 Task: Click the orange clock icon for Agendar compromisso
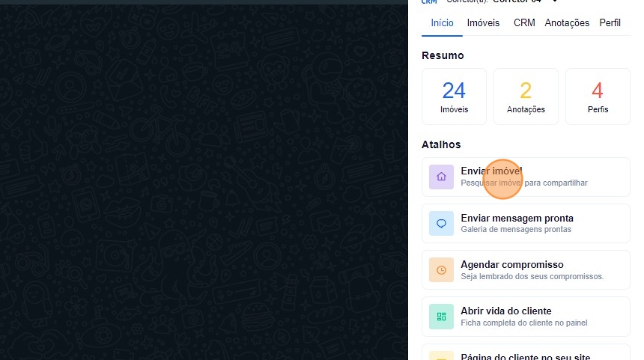click(441, 270)
